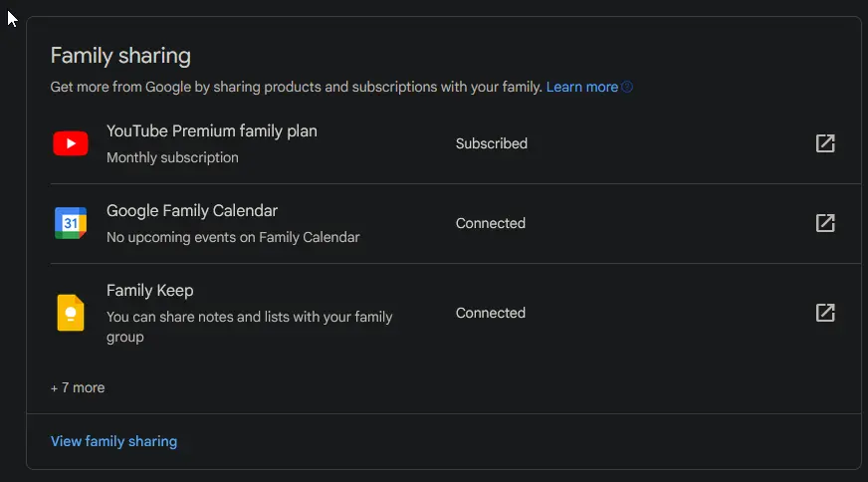Open the View family sharing link
This screenshot has width=868, height=482.
114,441
